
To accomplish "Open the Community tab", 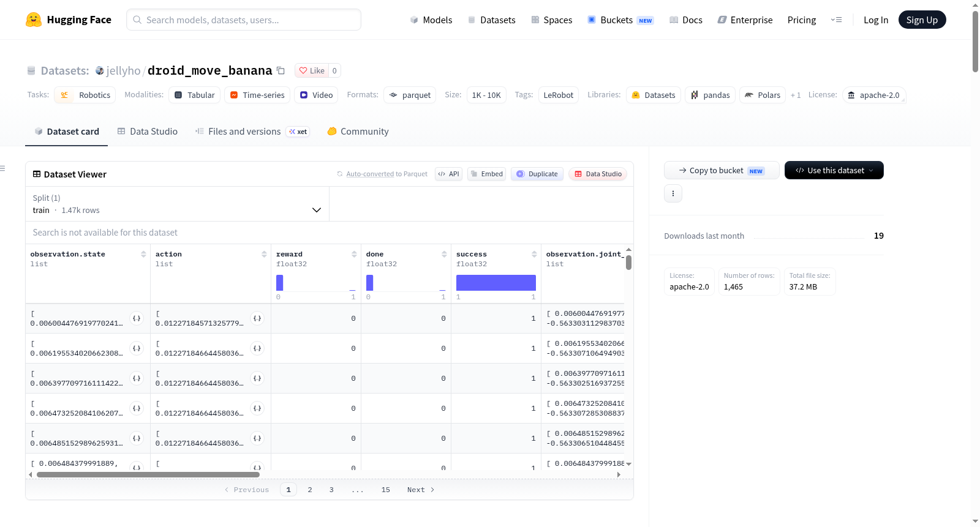I will click(358, 132).
